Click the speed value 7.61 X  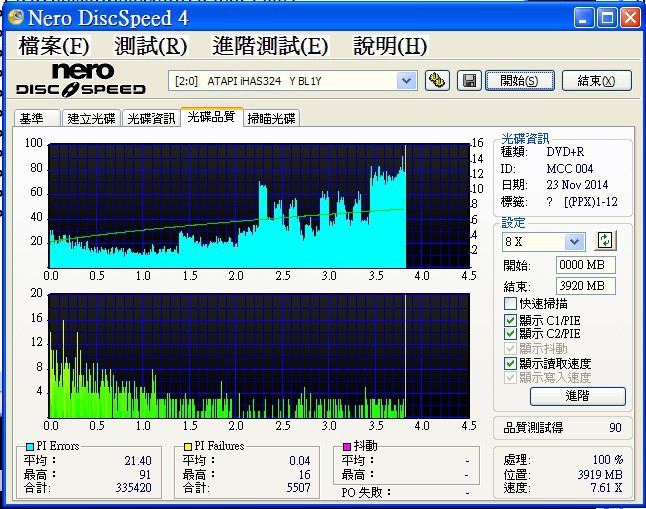(x=606, y=488)
